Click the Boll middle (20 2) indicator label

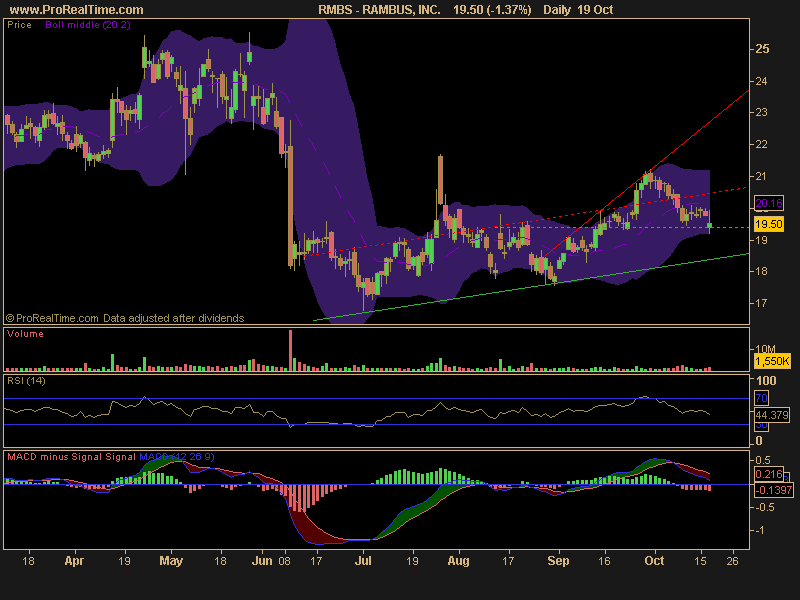(88, 25)
